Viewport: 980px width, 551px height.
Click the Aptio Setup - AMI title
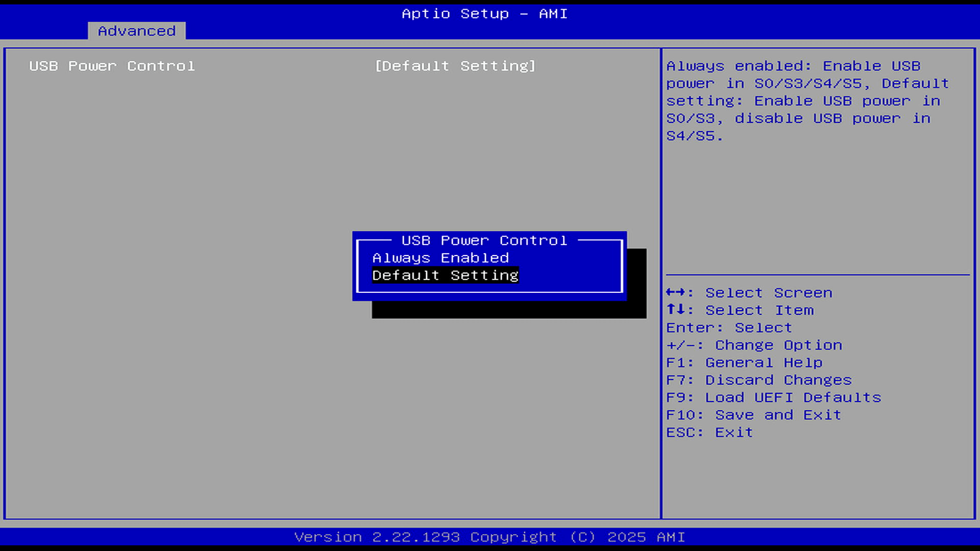(484, 14)
